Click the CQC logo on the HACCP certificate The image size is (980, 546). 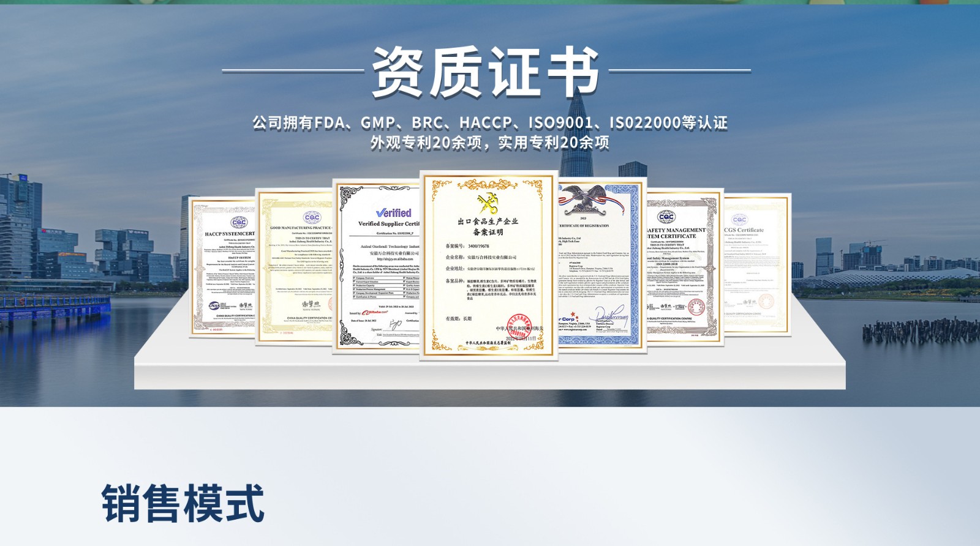(x=239, y=222)
